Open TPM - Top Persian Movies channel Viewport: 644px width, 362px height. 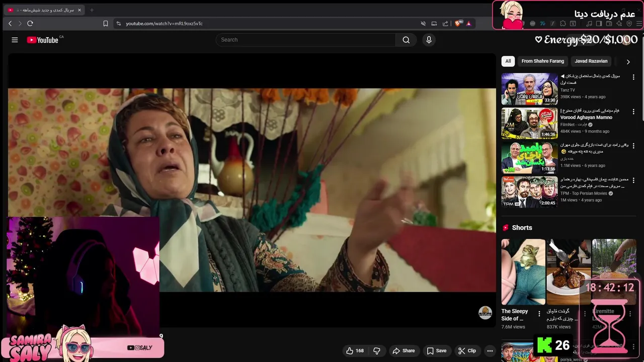point(584,193)
